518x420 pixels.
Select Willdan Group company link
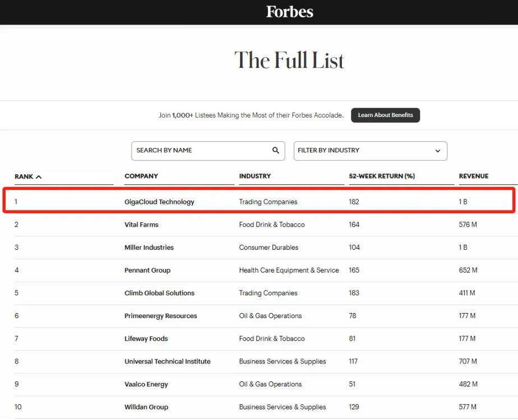146,407
